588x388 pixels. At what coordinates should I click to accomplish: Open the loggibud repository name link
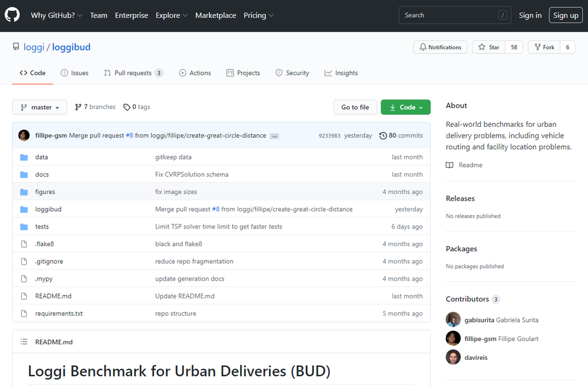tap(71, 47)
